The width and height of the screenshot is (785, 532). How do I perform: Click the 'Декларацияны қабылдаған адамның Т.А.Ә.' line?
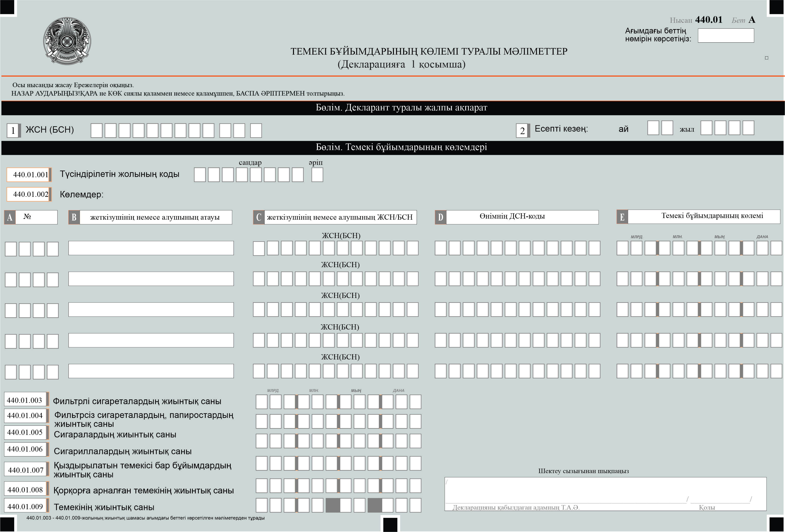click(566, 503)
